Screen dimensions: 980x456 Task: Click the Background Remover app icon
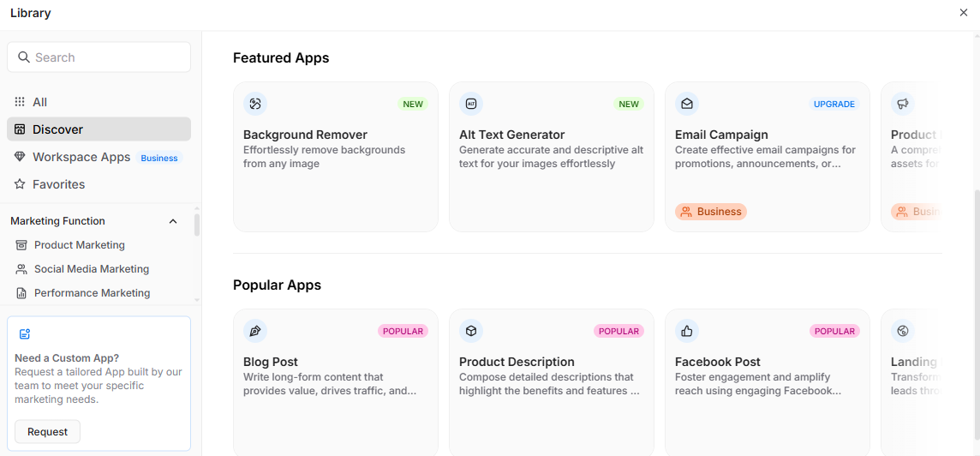point(255,105)
